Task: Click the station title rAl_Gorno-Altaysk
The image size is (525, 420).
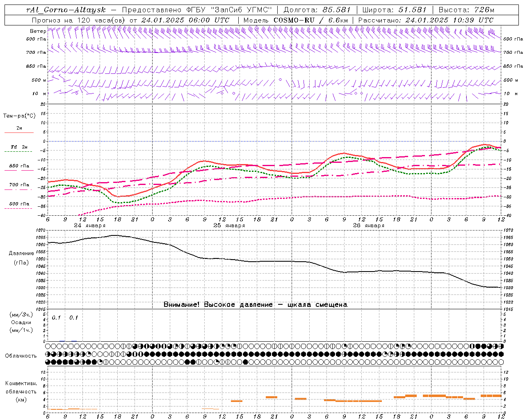Action: point(66,10)
